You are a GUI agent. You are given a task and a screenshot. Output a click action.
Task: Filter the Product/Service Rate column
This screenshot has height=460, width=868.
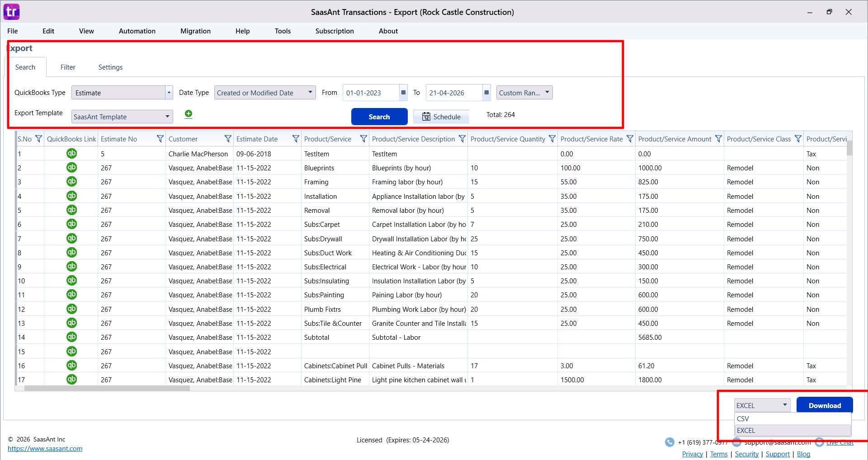tap(630, 139)
